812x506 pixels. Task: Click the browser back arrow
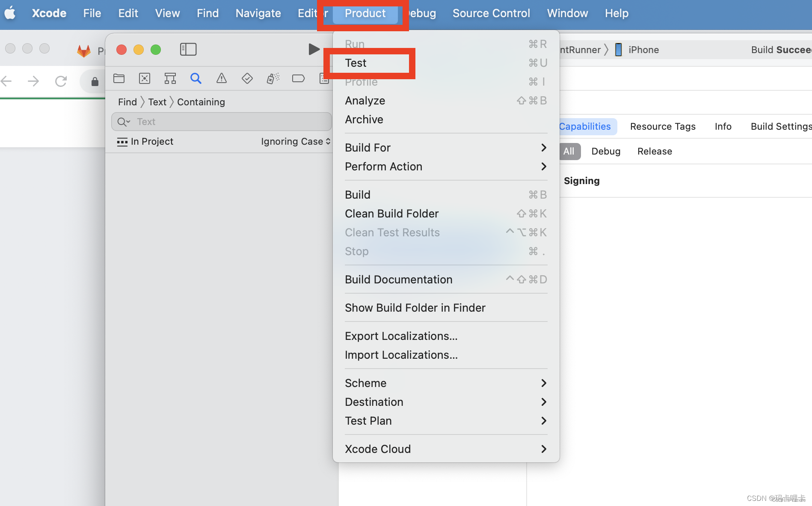[7, 81]
